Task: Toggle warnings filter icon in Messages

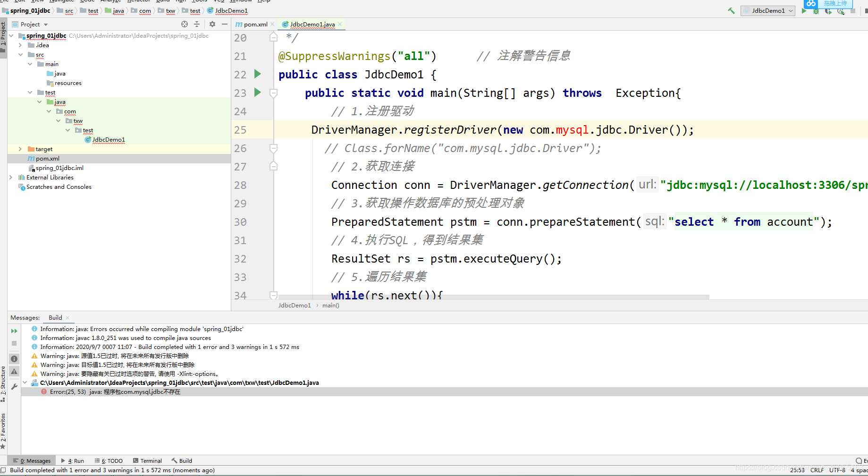Action: pos(14,372)
